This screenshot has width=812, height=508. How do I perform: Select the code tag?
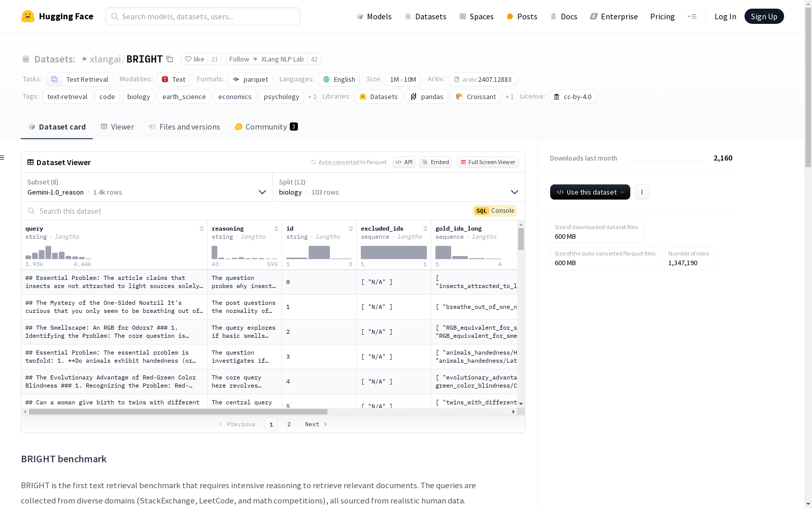(x=107, y=97)
